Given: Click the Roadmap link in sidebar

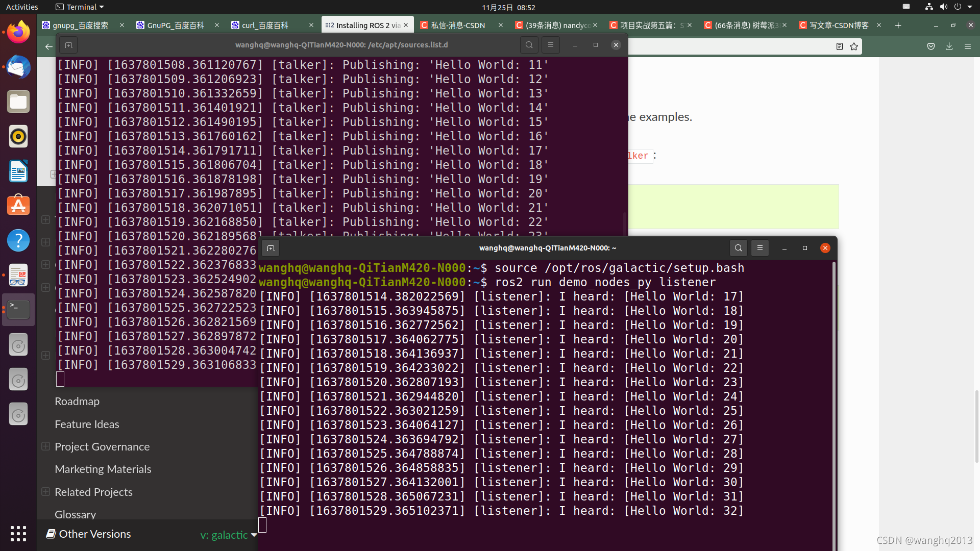Looking at the screenshot, I should pos(77,401).
